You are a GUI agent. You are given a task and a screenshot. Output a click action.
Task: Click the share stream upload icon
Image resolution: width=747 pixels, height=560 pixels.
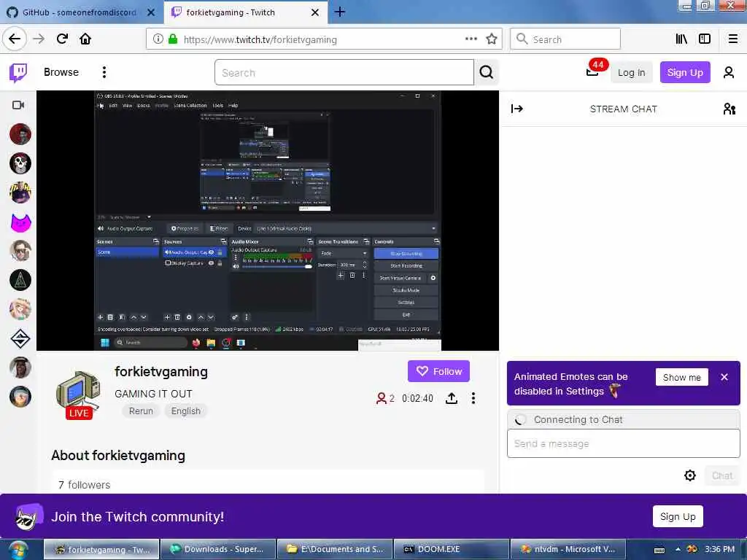pos(452,398)
